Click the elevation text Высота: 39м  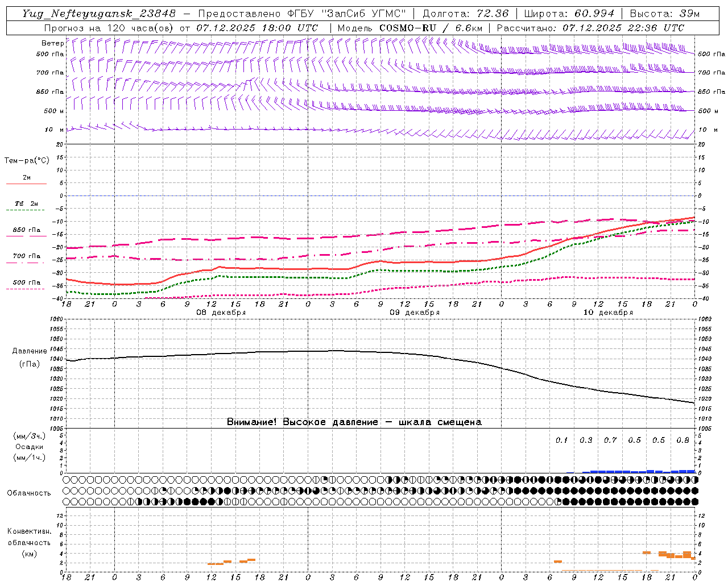(665, 14)
